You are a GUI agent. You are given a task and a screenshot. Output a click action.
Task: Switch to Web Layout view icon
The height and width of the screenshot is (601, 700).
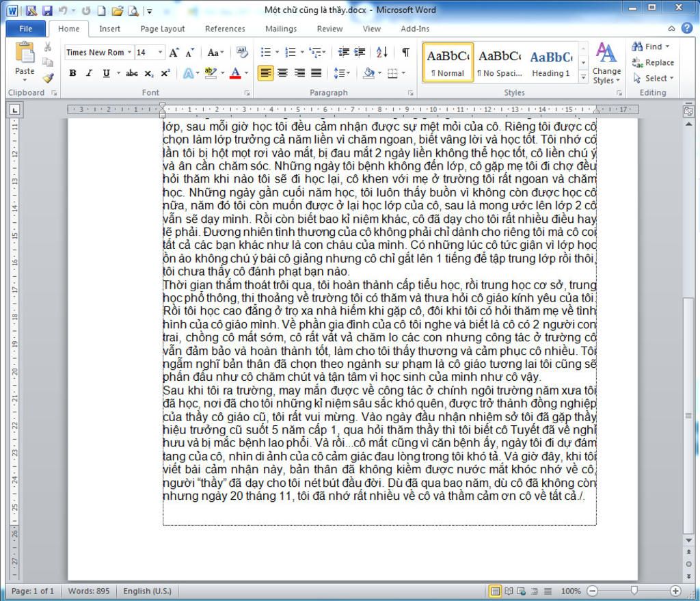coord(521,591)
